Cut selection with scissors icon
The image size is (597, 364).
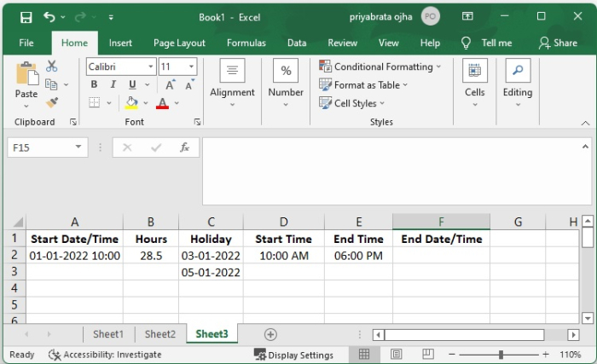(x=52, y=66)
